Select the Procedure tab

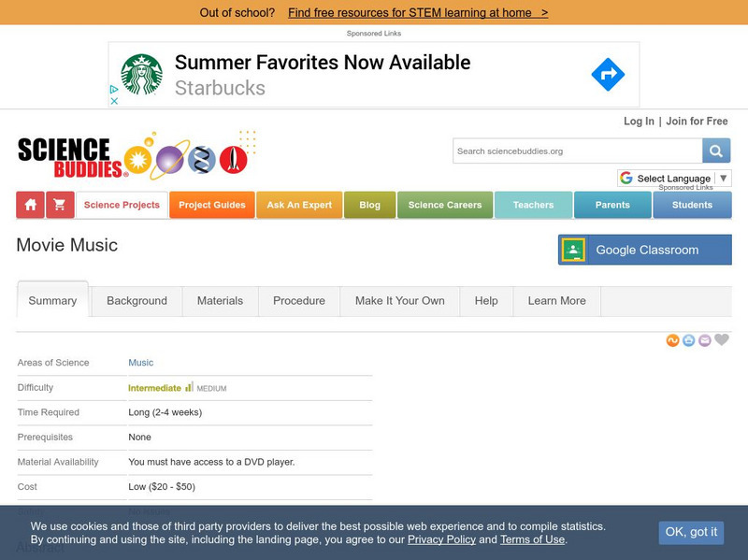[299, 301]
